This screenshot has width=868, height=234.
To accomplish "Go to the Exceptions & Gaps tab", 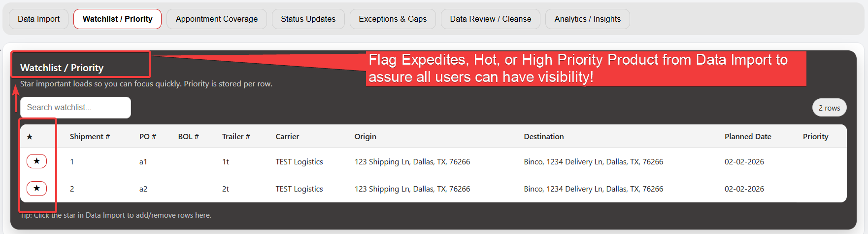I will 393,19.
